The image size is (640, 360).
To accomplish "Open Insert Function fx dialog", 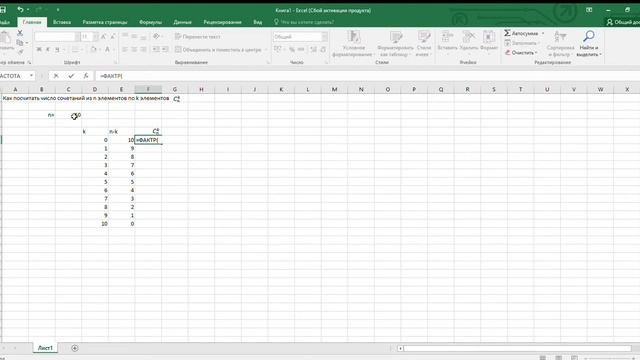I will 86,76.
